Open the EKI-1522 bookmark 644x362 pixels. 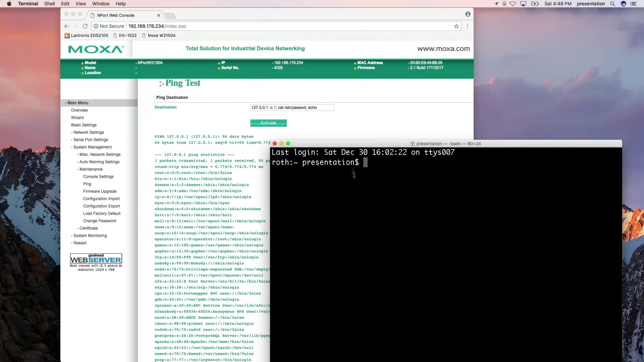(x=125, y=36)
